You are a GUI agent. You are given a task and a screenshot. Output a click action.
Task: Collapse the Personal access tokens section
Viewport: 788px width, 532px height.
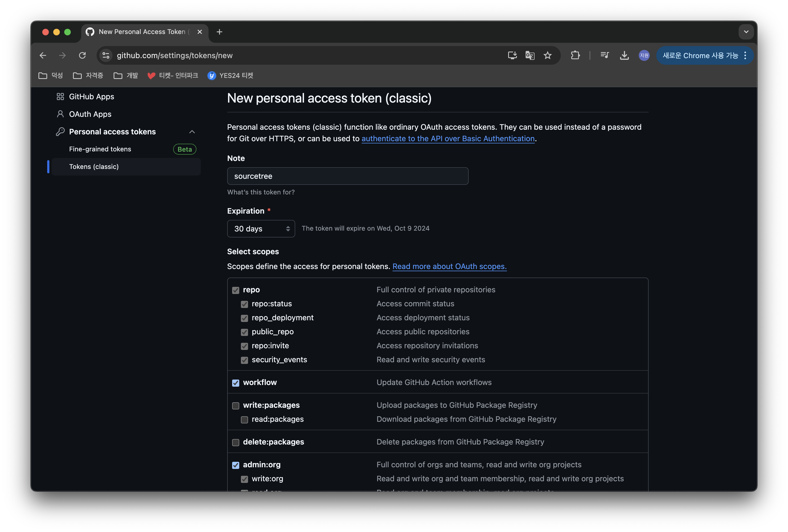point(192,132)
